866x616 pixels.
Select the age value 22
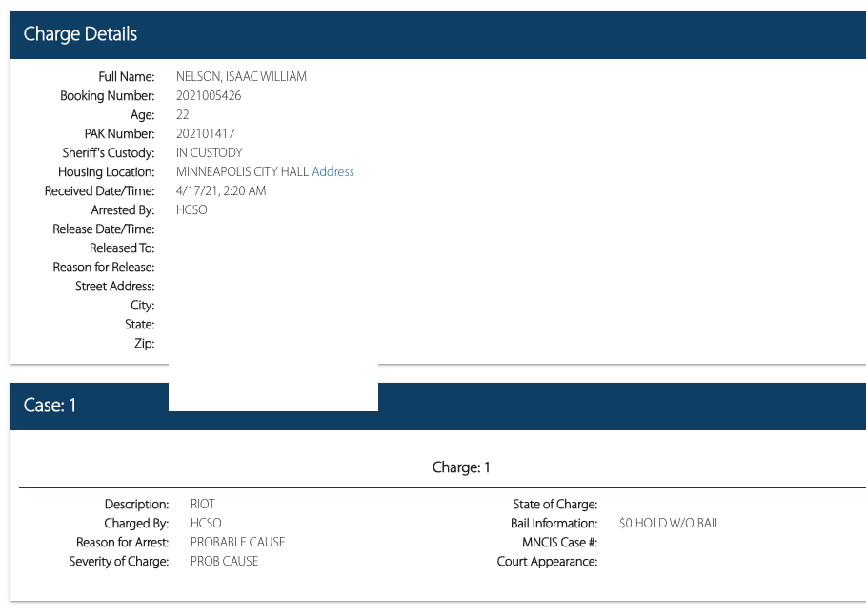[x=183, y=115]
